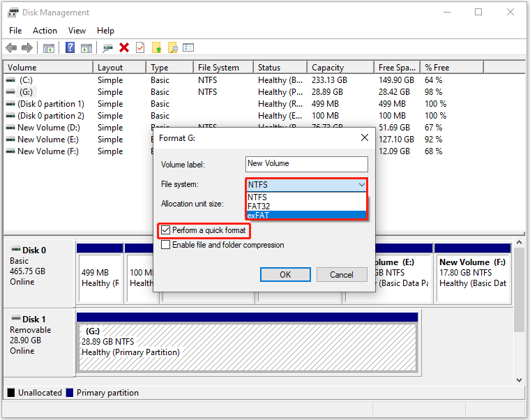The height and width of the screenshot is (420, 530).
Task: Sort by Status column header
Action: pyautogui.click(x=280, y=68)
